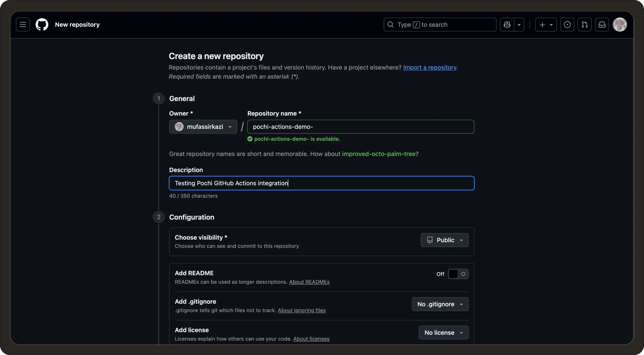Open the notifications inbox icon

(x=602, y=25)
